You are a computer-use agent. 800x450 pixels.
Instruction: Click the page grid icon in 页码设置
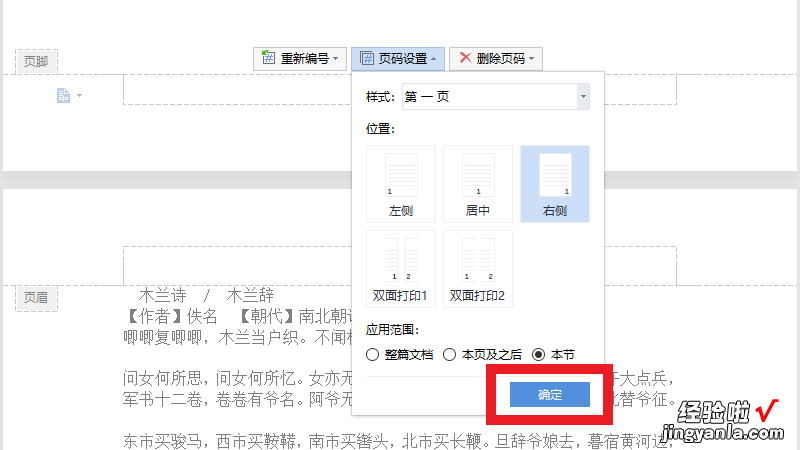point(366,59)
